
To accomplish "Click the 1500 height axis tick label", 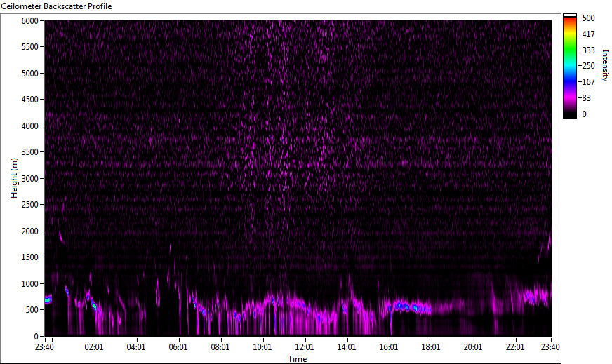I will [29, 257].
